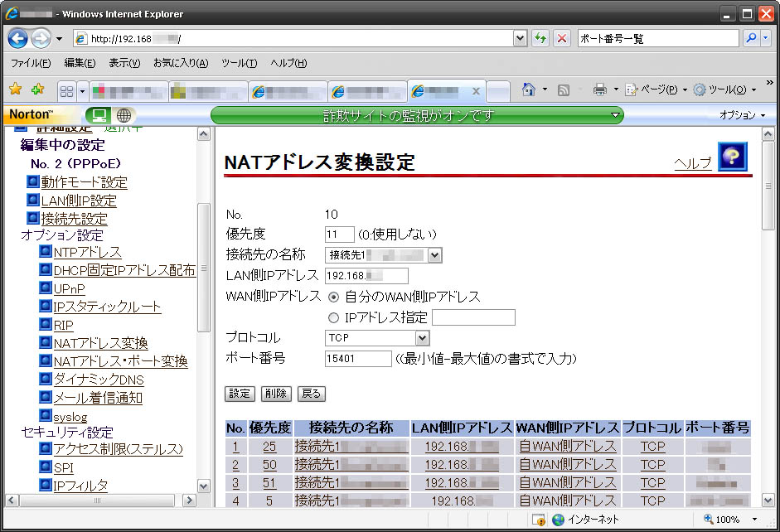Viewport: 780px width, 532px height.
Task: Open the search provider options dropdown
Action: click(x=766, y=38)
